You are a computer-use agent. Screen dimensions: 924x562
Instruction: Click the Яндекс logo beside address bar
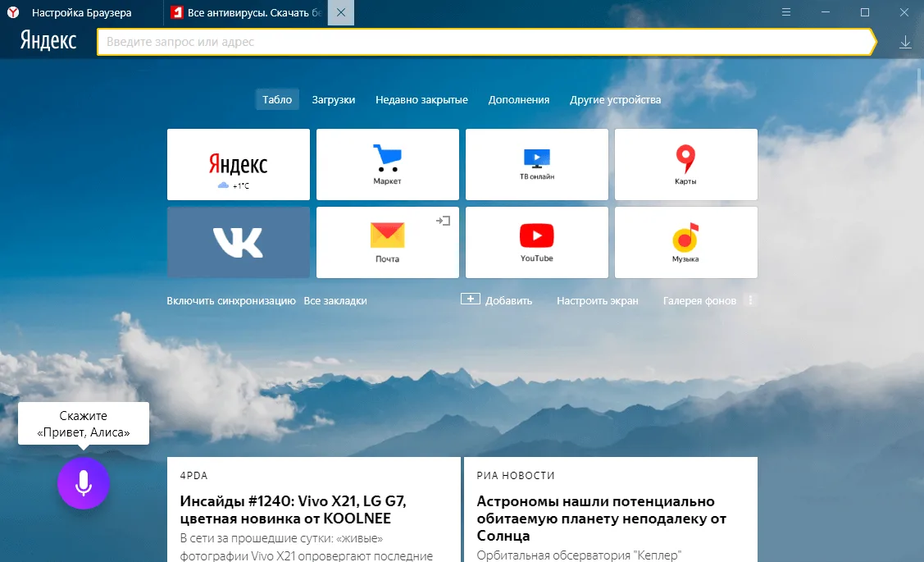click(48, 41)
